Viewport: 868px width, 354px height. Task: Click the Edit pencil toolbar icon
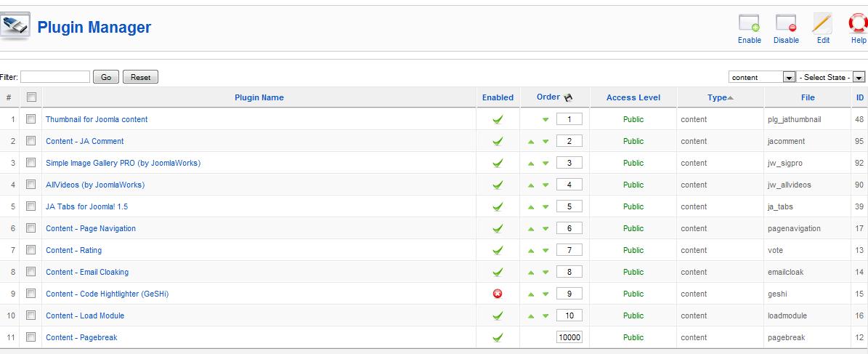[x=823, y=23]
